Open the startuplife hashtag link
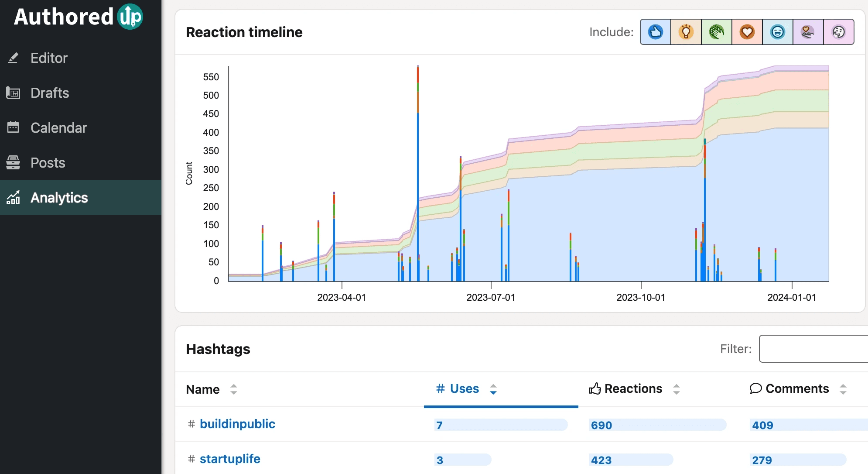Image resolution: width=868 pixels, height=474 pixels. pyautogui.click(x=230, y=459)
